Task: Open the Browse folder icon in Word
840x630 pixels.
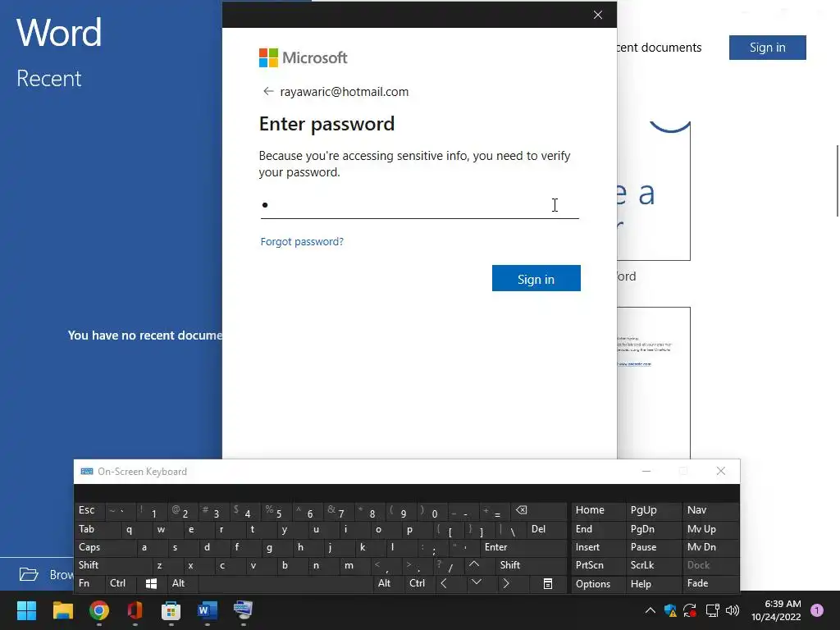Action: tap(29, 574)
